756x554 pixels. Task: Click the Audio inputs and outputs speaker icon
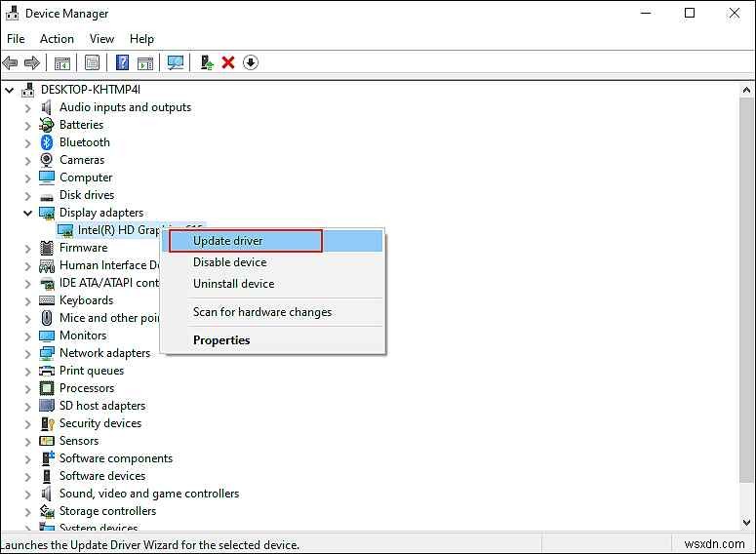tap(47, 107)
